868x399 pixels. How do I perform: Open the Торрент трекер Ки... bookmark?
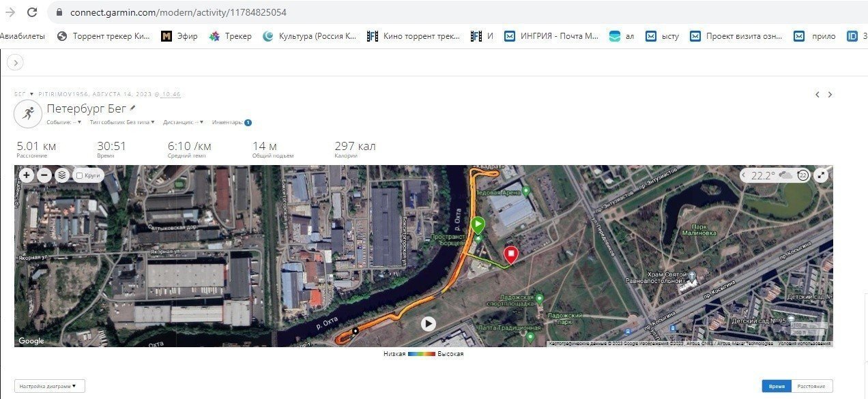point(104,36)
